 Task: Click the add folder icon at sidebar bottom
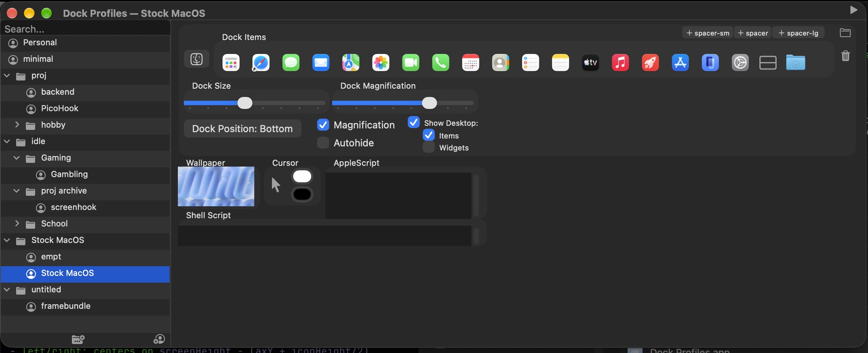pyautogui.click(x=78, y=339)
